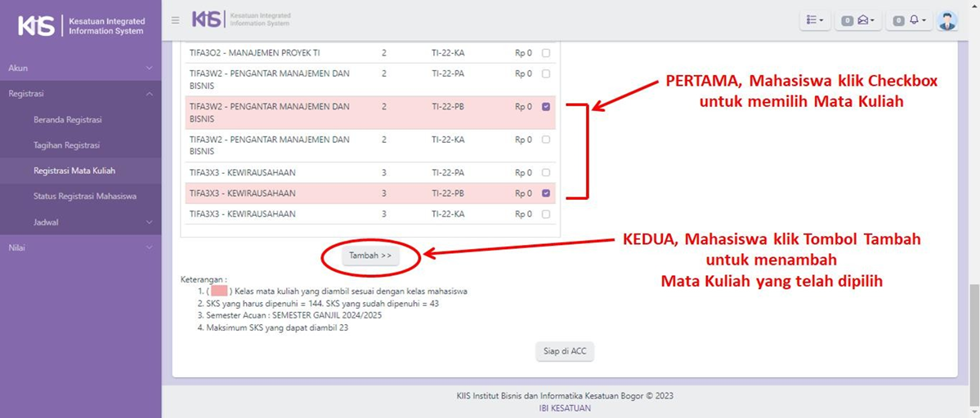Open Beranda Registrasi in the sidebar
This screenshot has width=980, height=418.
click(x=68, y=120)
